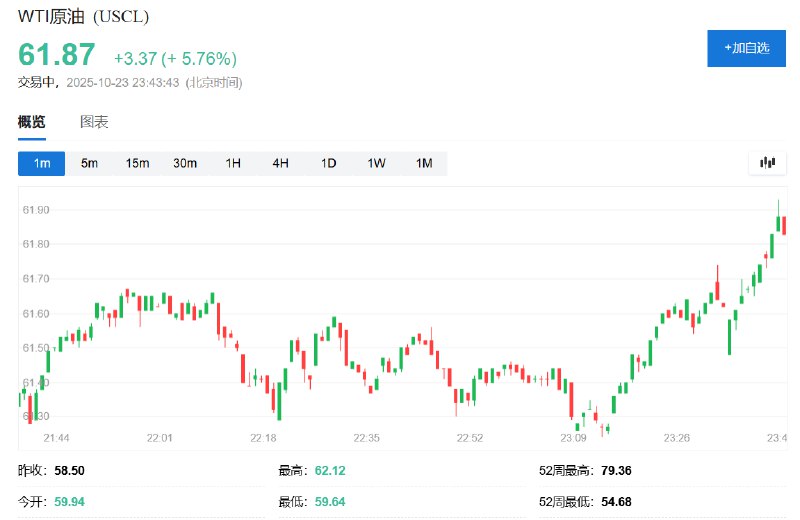This screenshot has height=520, width=800.
Task: Select the 30m timeframe
Action: click(x=185, y=163)
